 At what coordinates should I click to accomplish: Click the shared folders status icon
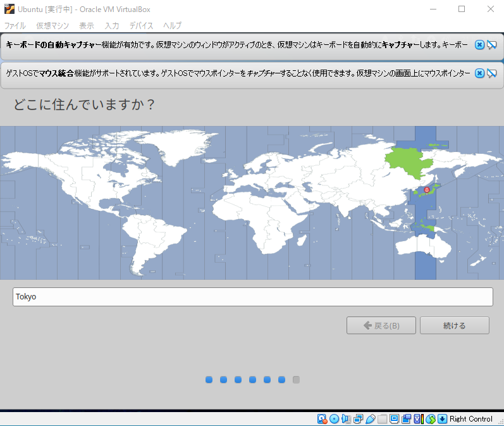tap(382, 419)
